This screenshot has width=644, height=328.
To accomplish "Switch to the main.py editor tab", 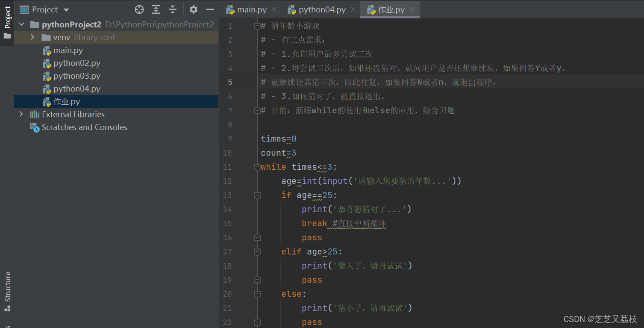I will [251, 9].
